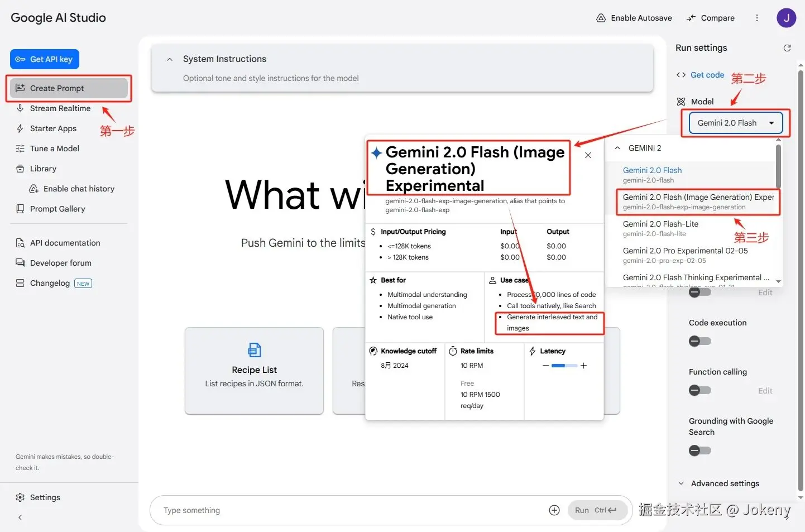The image size is (805, 532).
Task: Click the plus insert icon in prompt bar
Action: coord(554,510)
